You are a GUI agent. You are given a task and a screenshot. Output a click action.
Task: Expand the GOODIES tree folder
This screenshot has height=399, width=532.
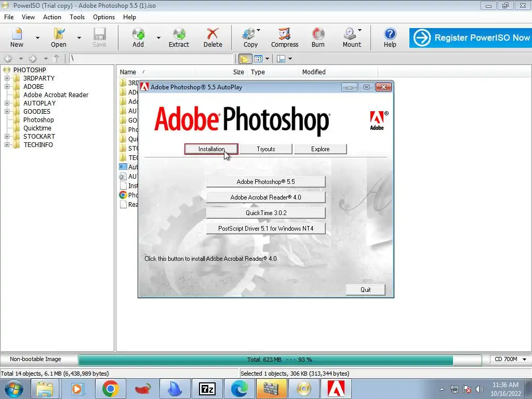pyautogui.click(x=7, y=111)
